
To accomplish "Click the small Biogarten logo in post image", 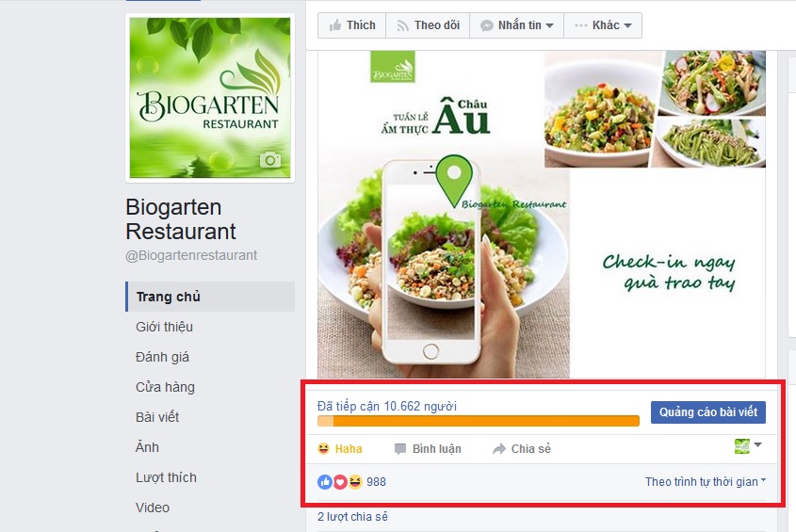I will pyautogui.click(x=393, y=67).
